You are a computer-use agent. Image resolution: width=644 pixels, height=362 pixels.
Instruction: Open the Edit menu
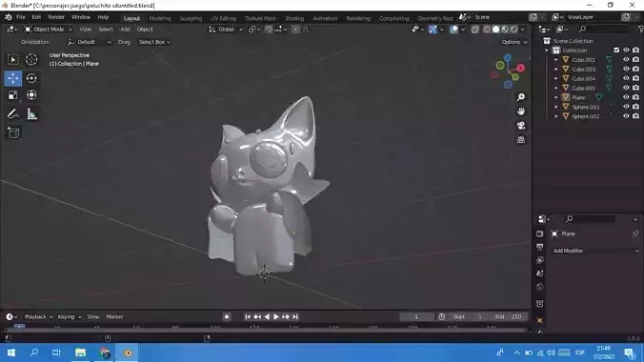36,17
